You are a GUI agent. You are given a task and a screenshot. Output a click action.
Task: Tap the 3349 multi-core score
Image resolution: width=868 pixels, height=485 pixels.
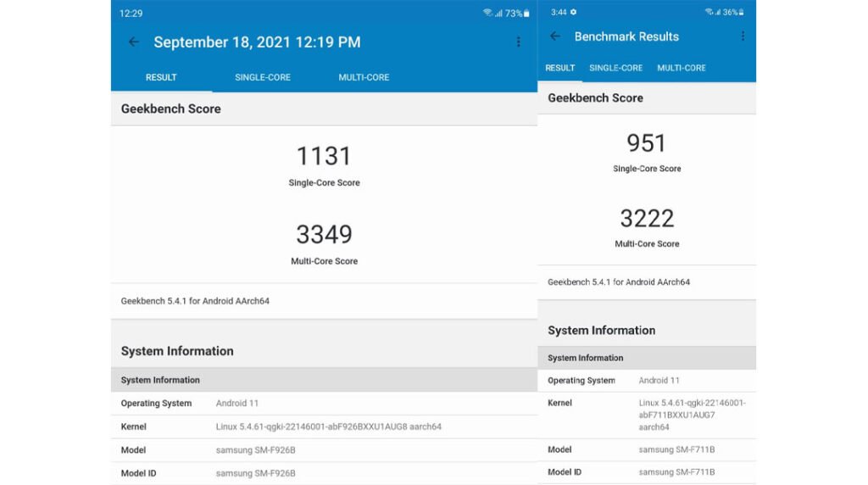[324, 234]
